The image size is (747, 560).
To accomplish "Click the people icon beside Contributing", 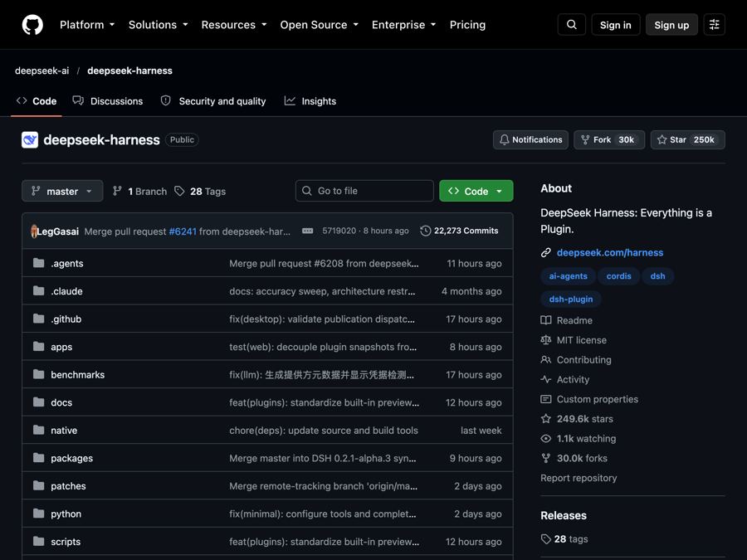I will point(546,360).
